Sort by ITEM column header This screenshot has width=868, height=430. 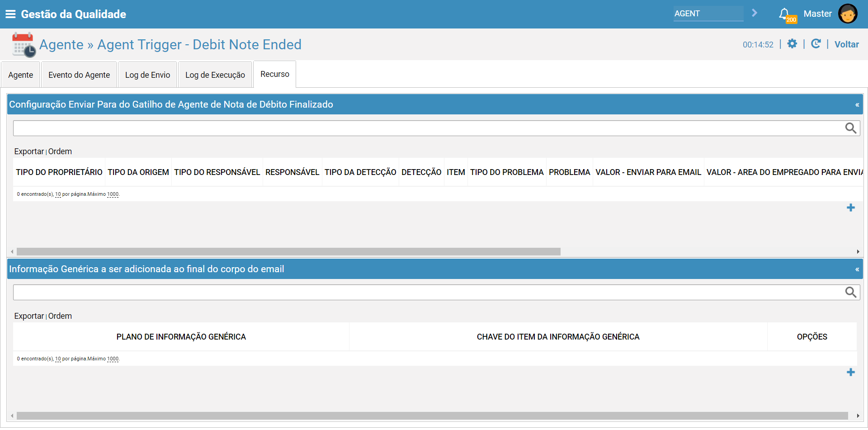tap(456, 172)
